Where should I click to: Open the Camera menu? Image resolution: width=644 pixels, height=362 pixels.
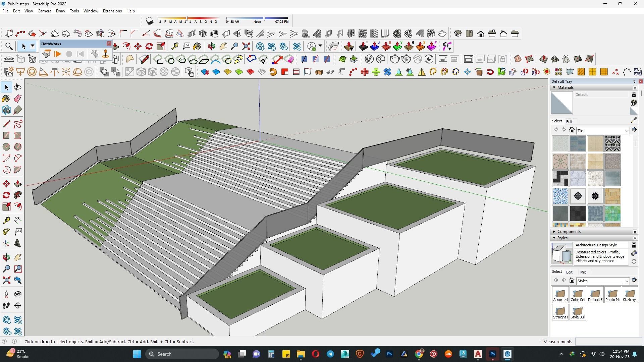[x=44, y=11]
